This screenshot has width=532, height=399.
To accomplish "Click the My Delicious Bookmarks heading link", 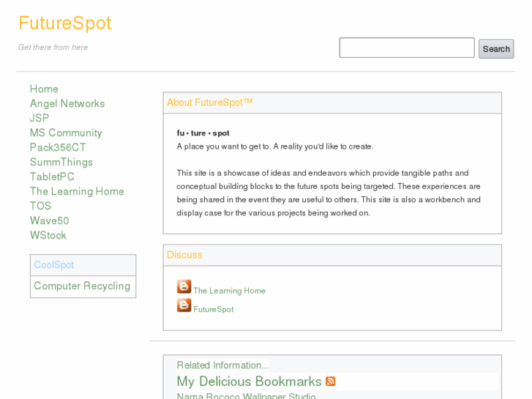I will [249, 381].
